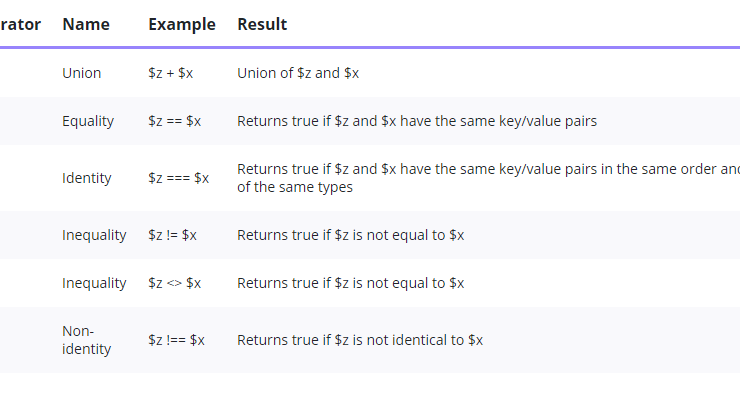Click the $z === $x example

tap(178, 178)
